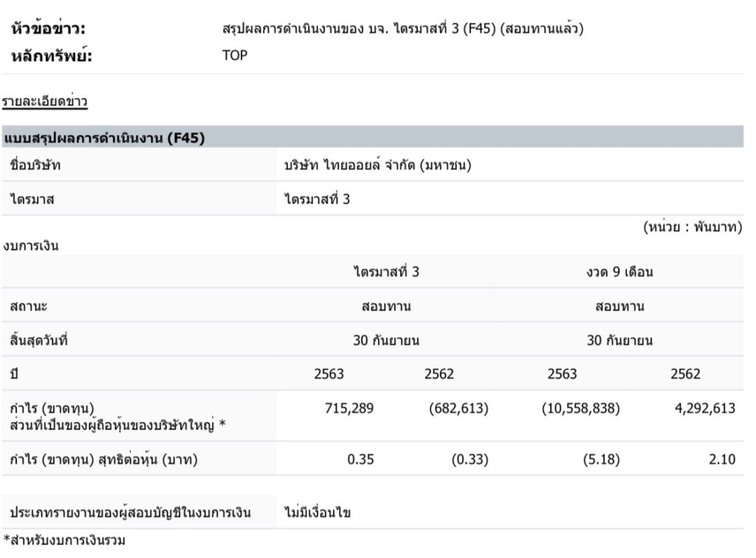Select the งวด 9 เดือน column header
756x558 pixels.
619,272
